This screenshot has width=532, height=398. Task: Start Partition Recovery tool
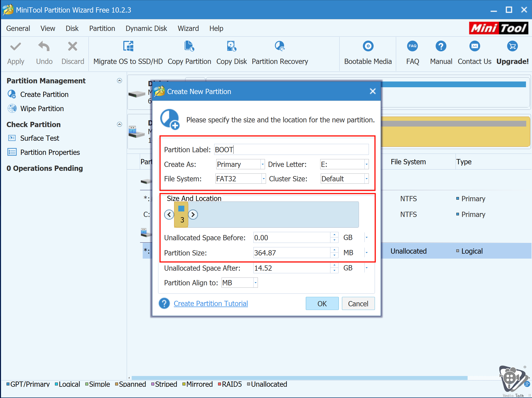click(x=280, y=53)
